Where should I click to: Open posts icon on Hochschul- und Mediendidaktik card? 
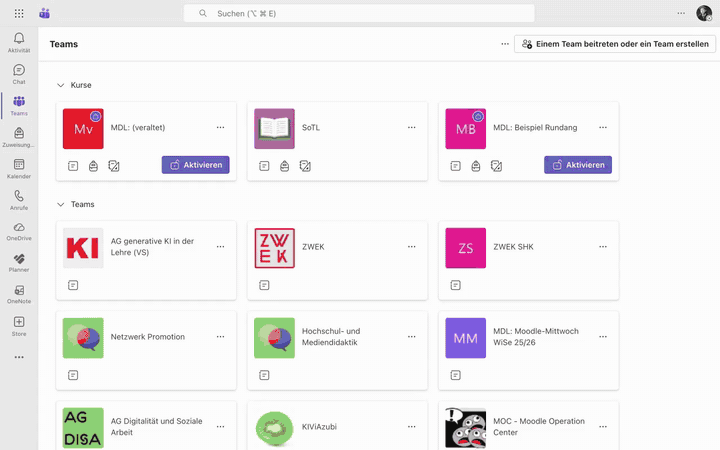pyautogui.click(x=264, y=375)
